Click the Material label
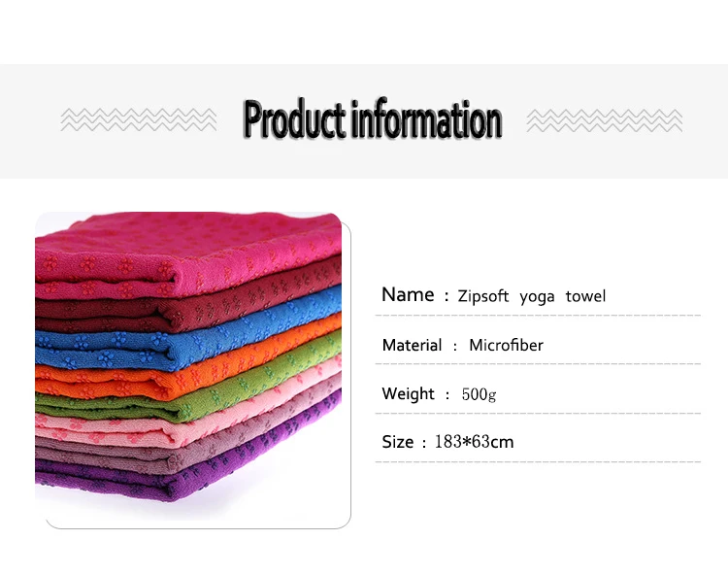The width and height of the screenshot is (728, 574). click(412, 345)
